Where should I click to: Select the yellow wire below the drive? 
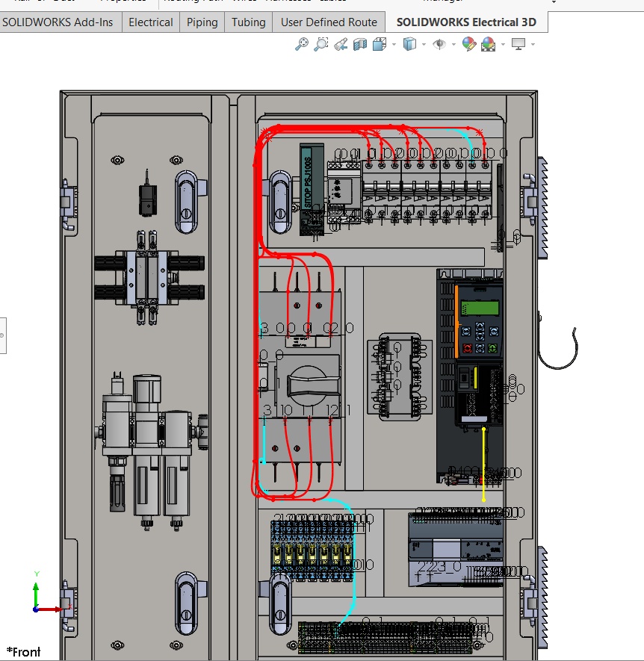pyautogui.click(x=483, y=465)
